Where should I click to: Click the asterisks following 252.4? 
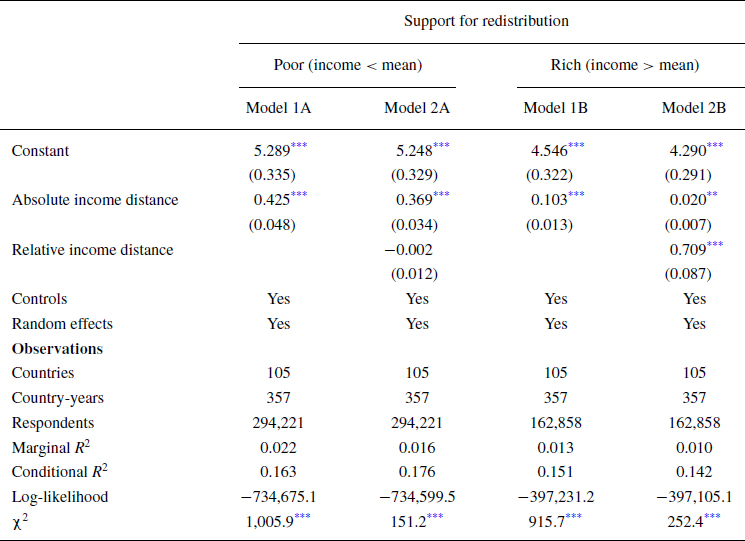(715, 518)
